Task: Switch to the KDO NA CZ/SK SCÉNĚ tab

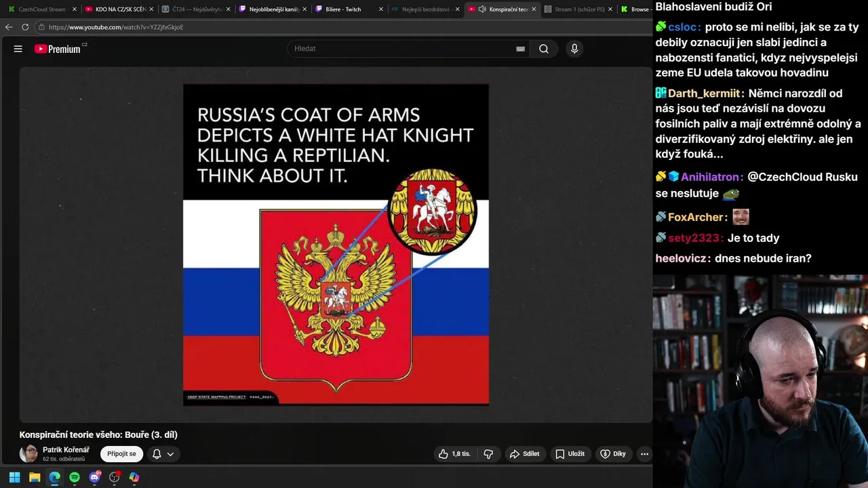Action: 120,9
